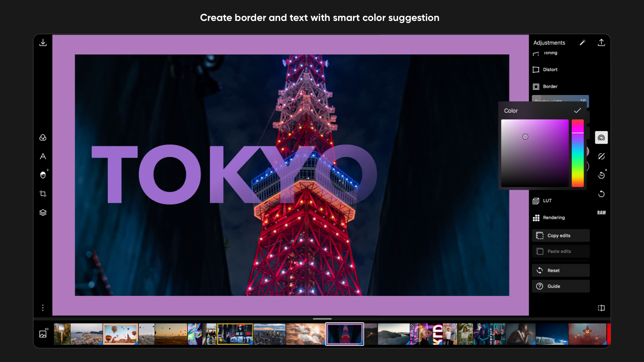Image resolution: width=644 pixels, height=362 pixels.
Task: Open the Layers stack icon
Action: 43,212
